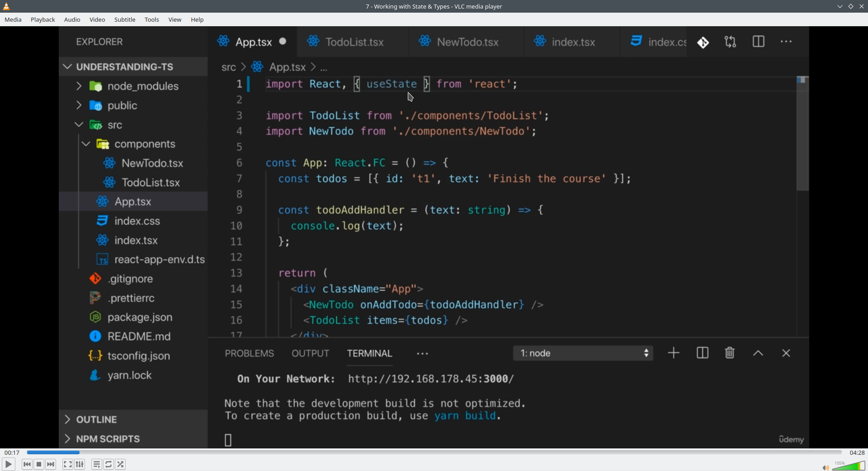Image resolution: width=868 pixels, height=471 pixels.
Task: Switch to the NewTodo.tsx editor tab
Action: click(x=467, y=42)
